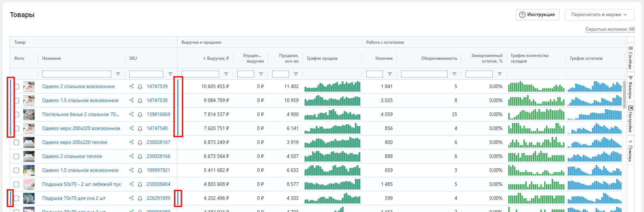Click bell notification icon for SKU 14747538
Screen dimensions: 644x212
coord(140,101)
